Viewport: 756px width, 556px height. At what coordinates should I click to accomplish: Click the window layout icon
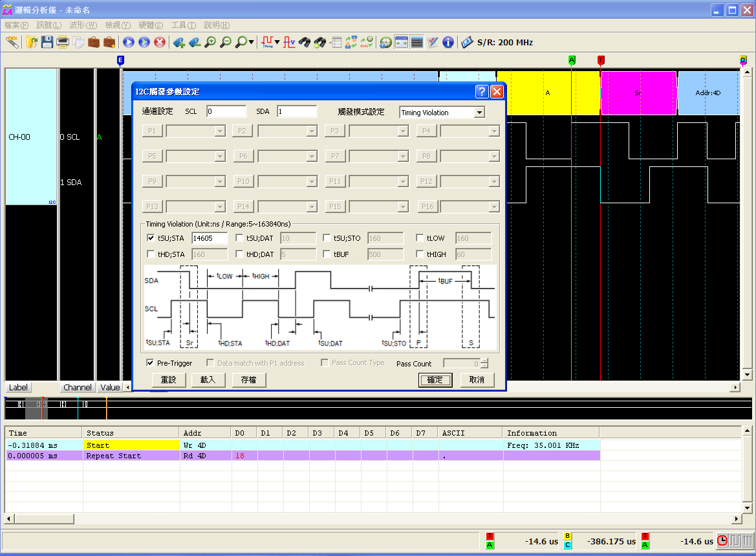[x=401, y=43]
